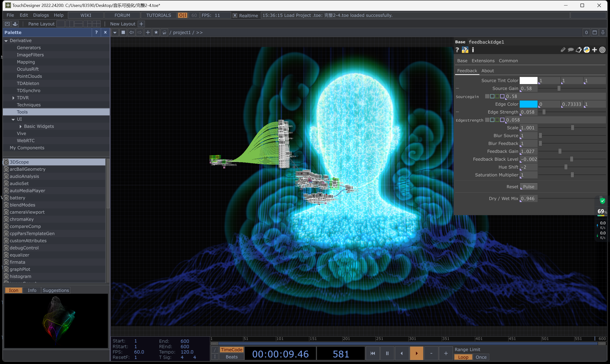The height and width of the screenshot is (364, 610).
Task: Click the bookmark star icon in path bar
Action: (156, 32)
